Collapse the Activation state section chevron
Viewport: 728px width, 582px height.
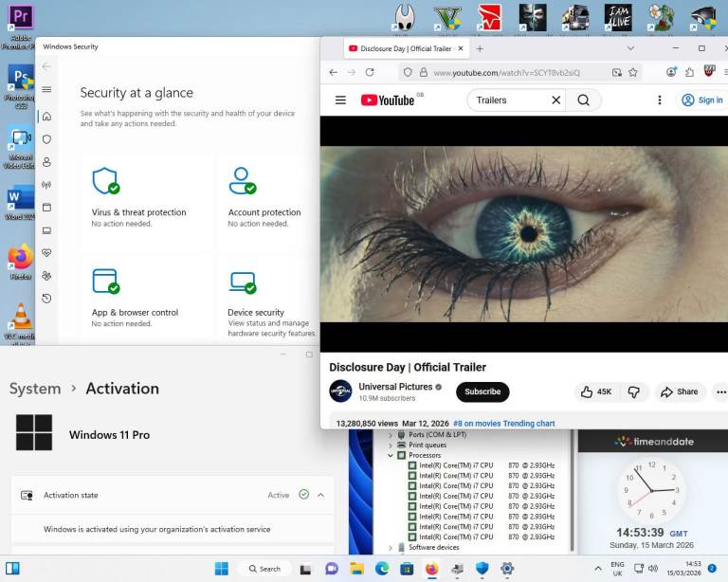pos(320,495)
